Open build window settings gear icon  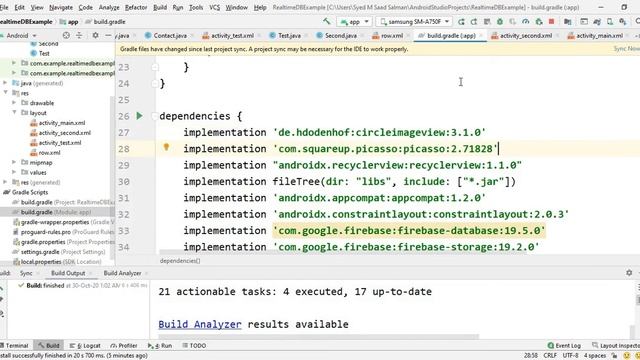click(x=629, y=273)
